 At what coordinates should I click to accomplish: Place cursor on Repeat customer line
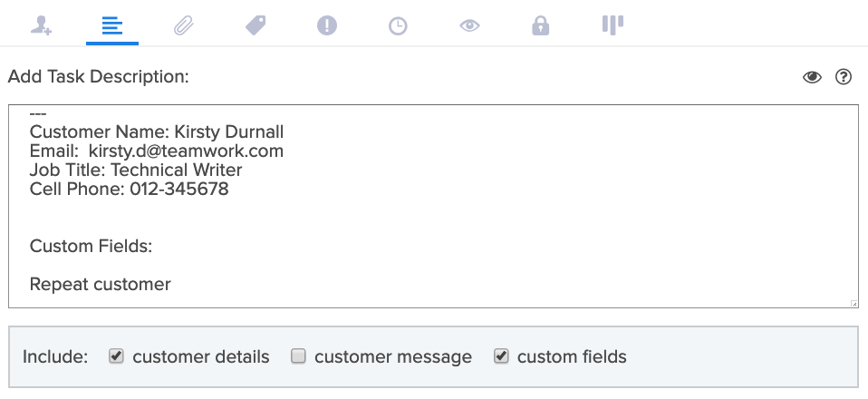pos(101,285)
